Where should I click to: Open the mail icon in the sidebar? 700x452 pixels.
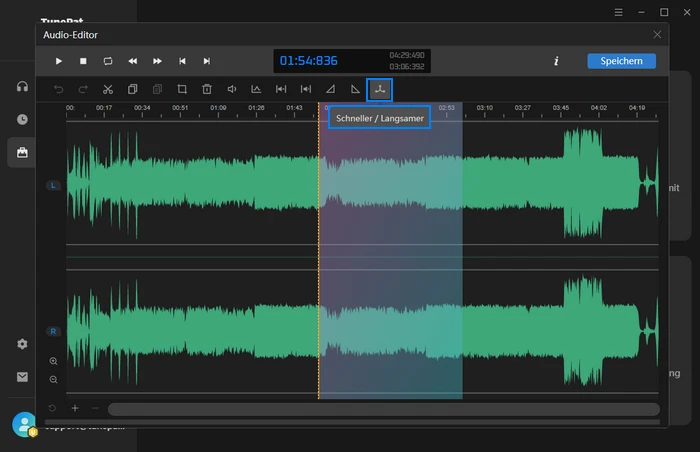(x=22, y=377)
